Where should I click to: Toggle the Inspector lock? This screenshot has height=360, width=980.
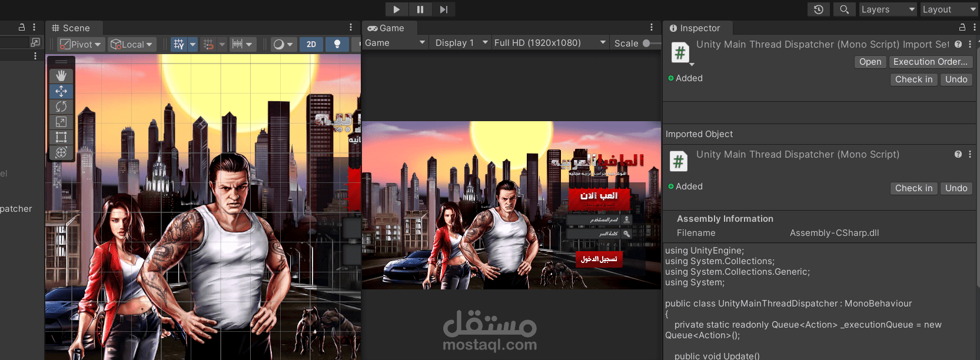(962, 28)
